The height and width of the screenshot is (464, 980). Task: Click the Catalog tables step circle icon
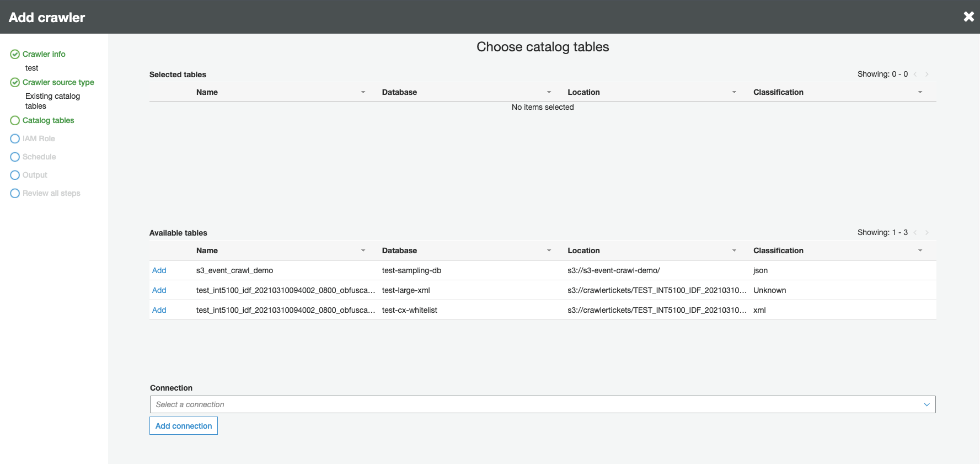click(x=15, y=120)
